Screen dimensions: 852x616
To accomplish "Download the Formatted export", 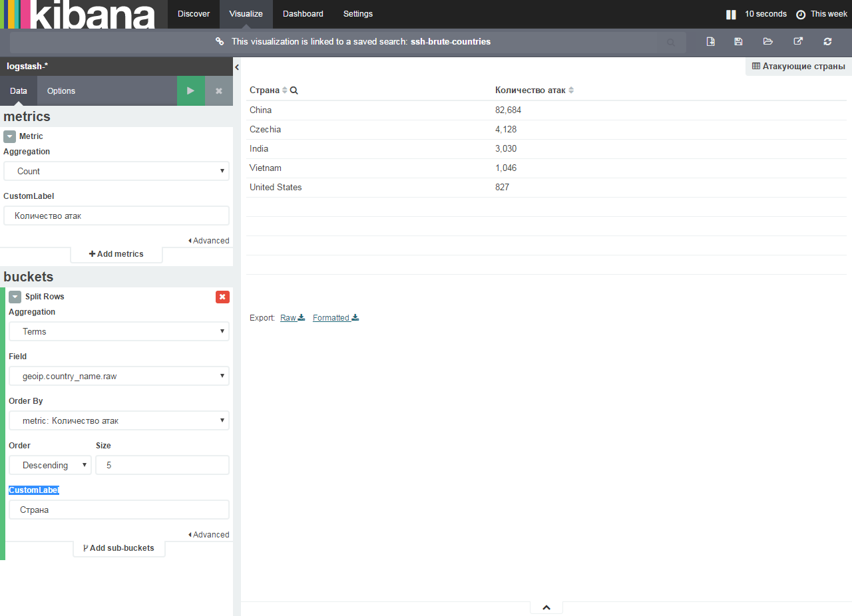I will pyautogui.click(x=335, y=318).
